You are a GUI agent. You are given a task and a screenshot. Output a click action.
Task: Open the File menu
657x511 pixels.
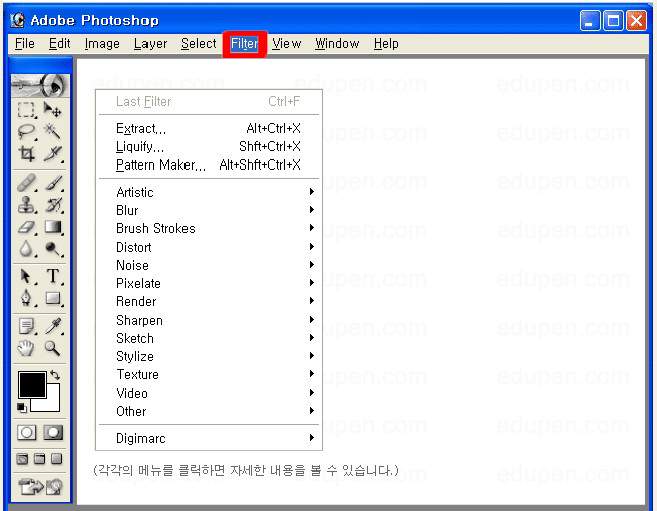point(25,44)
